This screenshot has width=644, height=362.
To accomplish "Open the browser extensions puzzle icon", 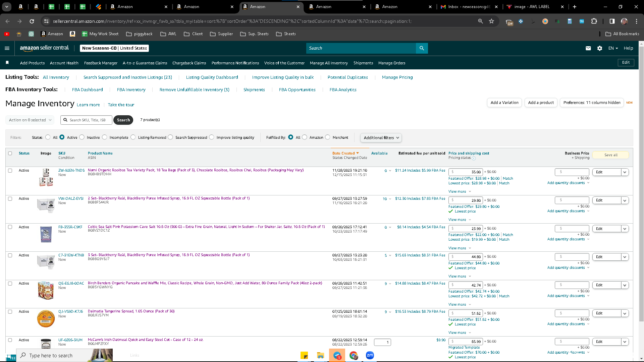I will tap(594, 21).
